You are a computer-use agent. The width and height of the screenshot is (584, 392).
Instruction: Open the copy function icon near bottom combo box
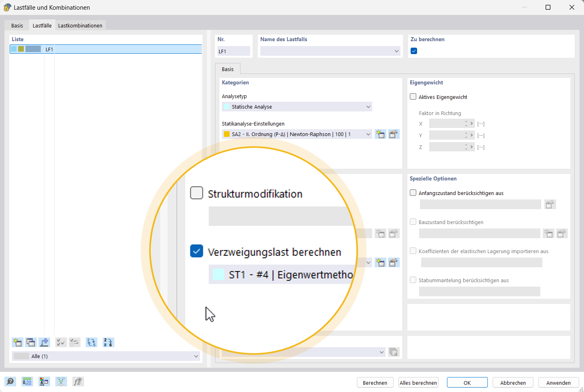point(394,352)
